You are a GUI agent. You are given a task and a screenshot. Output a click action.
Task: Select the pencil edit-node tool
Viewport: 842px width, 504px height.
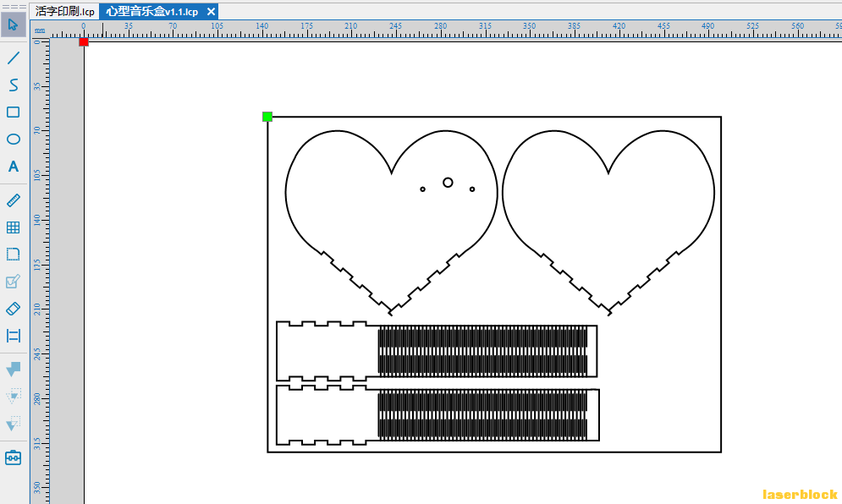[14, 282]
